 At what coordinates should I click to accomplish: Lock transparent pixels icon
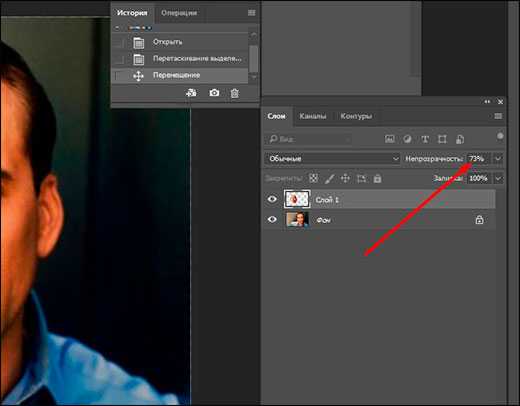[x=313, y=178]
